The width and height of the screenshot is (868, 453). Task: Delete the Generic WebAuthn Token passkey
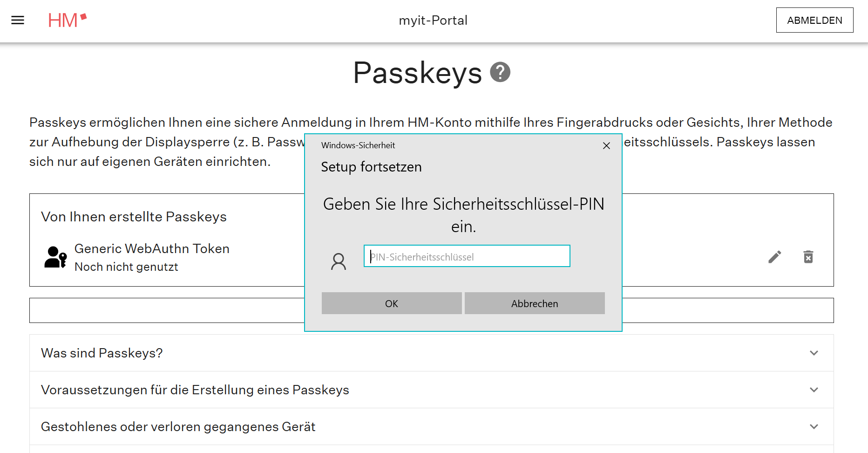tap(808, 257)
